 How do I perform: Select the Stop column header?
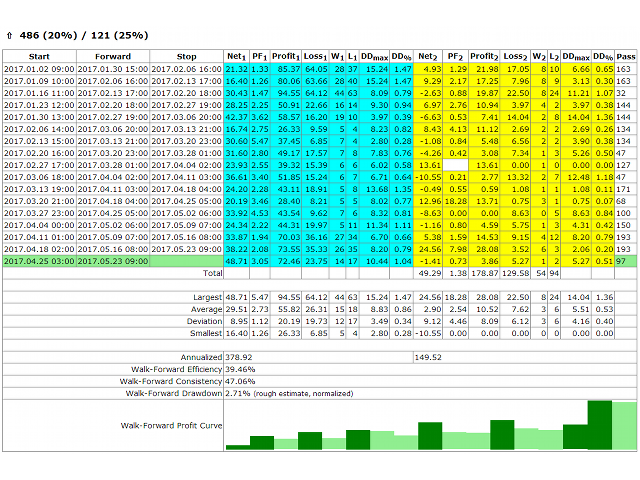click(x=187, y=56)
